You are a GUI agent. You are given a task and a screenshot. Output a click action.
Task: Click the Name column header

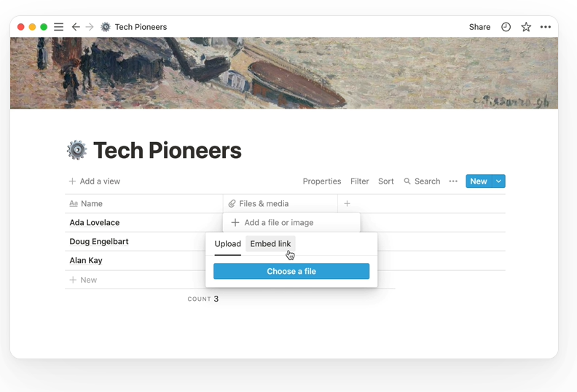pyautogui.click(x=144, y=203)
